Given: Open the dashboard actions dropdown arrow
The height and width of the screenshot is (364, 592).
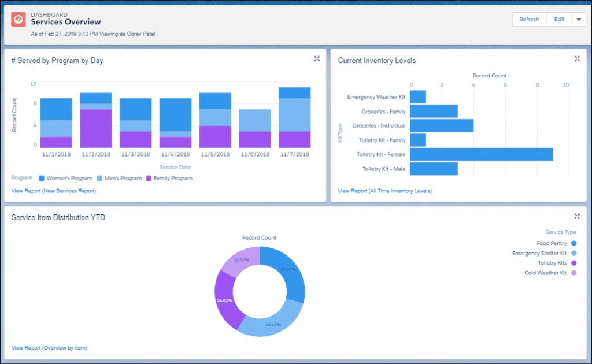Looking at the screenshot, I should pos(579,19).
